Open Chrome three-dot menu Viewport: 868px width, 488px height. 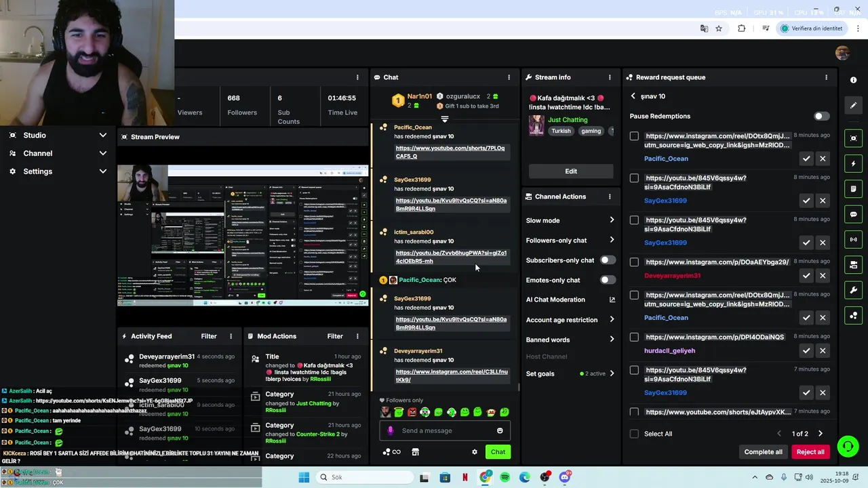coord(859,28)
